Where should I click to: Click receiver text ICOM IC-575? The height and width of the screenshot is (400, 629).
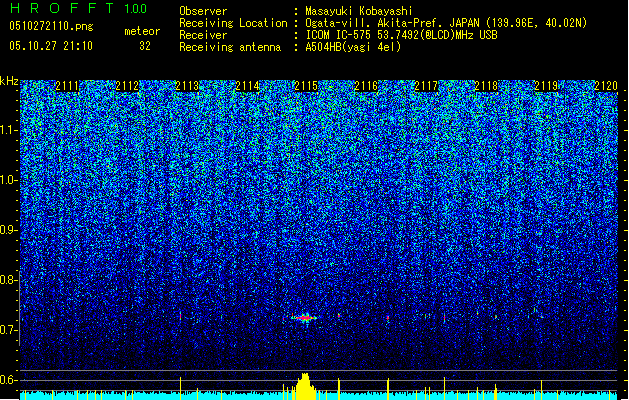coord(339,35)
